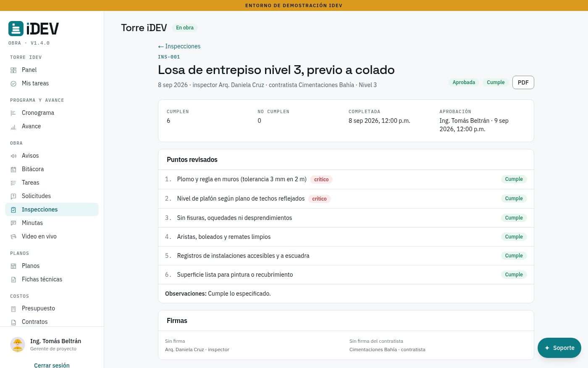Open the Minutas page
This screenshot has height=368, width=588.
[x=52, y=223]
